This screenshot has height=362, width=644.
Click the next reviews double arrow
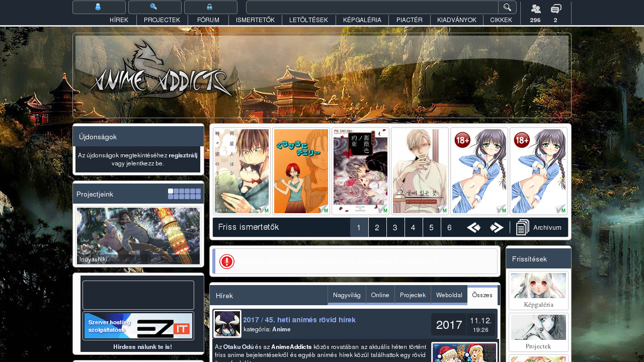click(x=497, y=228)
